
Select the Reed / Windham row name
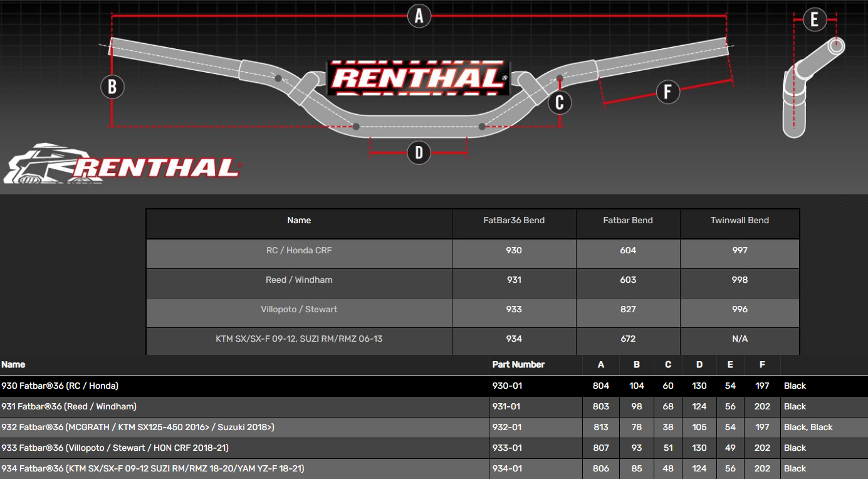(x=299, y=280)
